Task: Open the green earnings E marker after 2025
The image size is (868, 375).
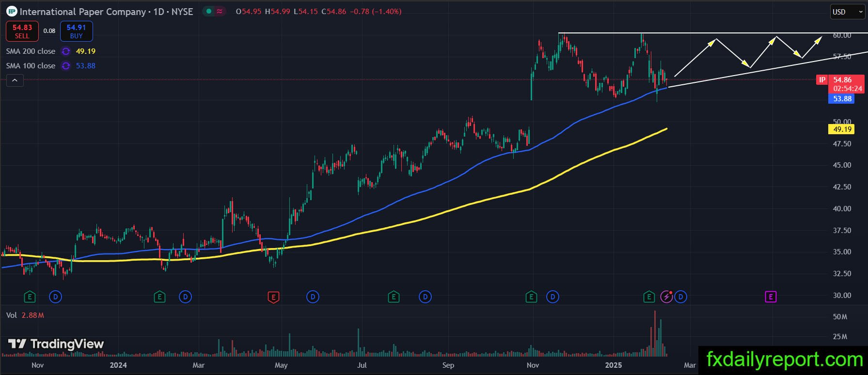Action: point(649,297)
